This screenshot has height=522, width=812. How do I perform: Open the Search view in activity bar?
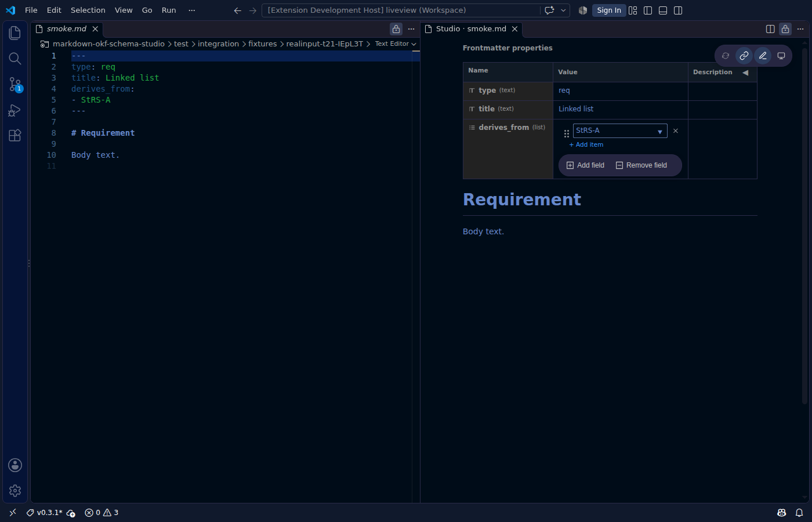click(x=15, y=59)
